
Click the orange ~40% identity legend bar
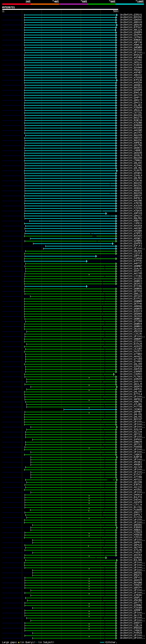[45, 4]
